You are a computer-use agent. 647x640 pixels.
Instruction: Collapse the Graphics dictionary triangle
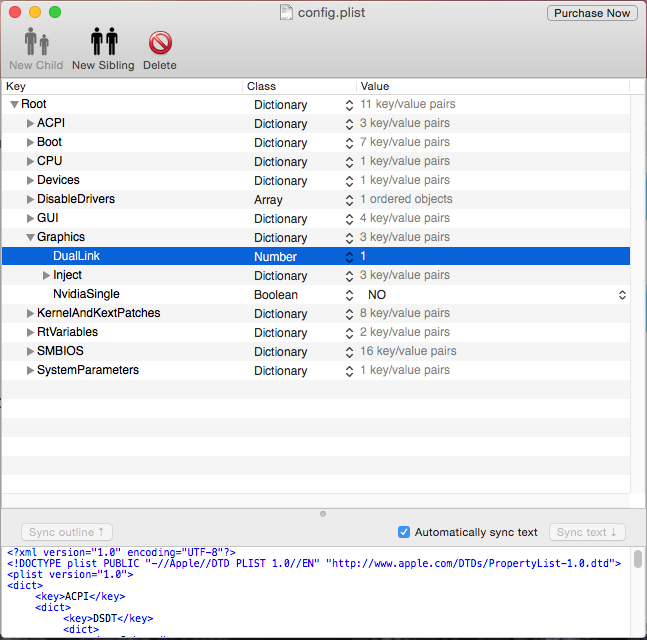tap(30, 238)
